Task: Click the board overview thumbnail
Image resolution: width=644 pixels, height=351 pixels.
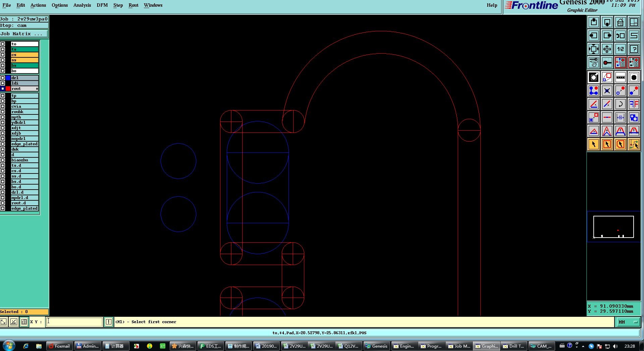Action: 613,227
